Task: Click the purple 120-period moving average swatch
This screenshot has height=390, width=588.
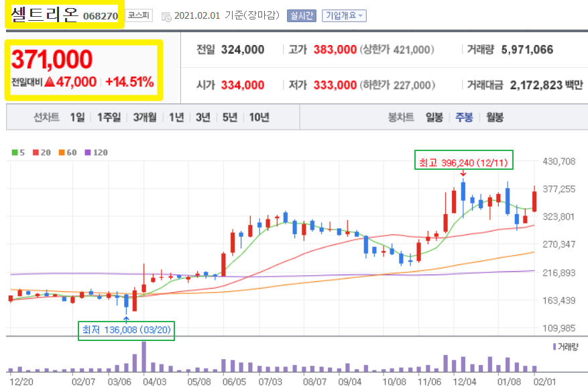Action: click(x=88, y=152)
